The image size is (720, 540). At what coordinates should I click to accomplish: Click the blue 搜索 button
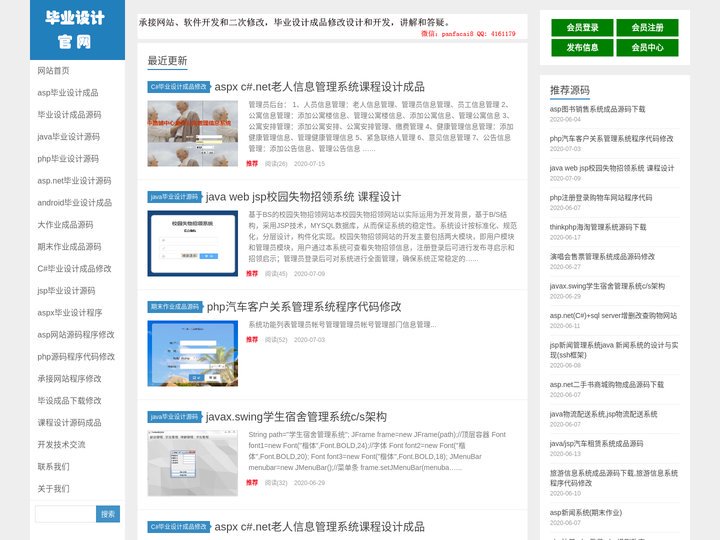coord(108,514)
